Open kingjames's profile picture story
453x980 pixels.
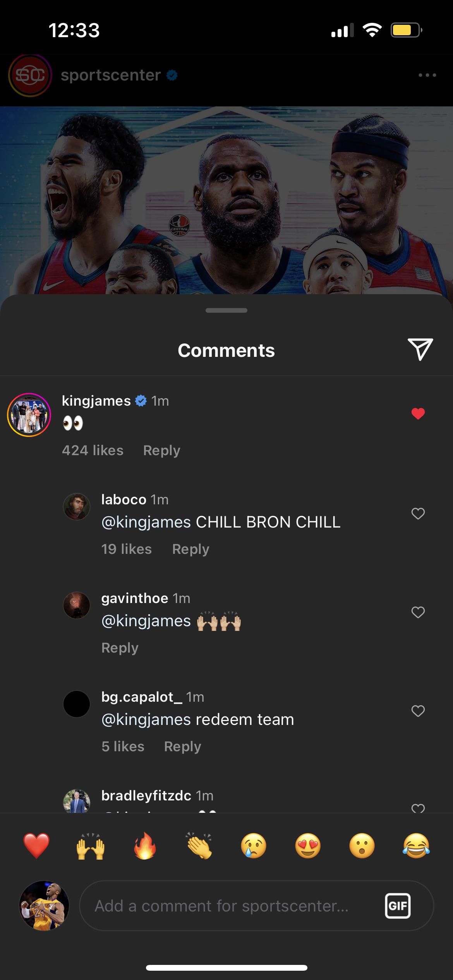pyautogui.click(x=29, y=415)
